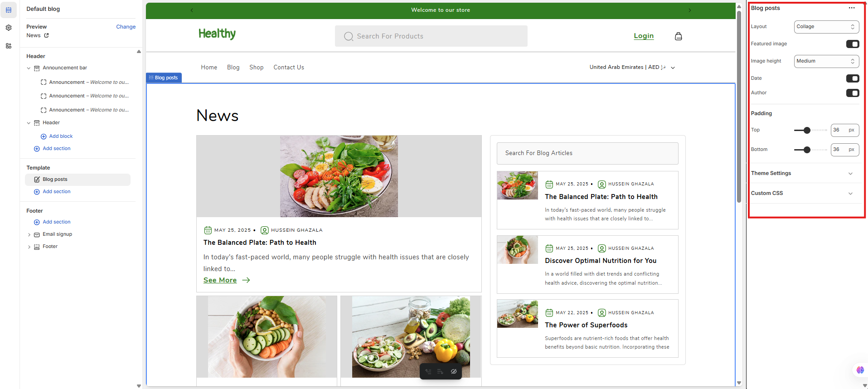Select the second Announcement block in tree
868x389 pixels.
pos(84,96)
